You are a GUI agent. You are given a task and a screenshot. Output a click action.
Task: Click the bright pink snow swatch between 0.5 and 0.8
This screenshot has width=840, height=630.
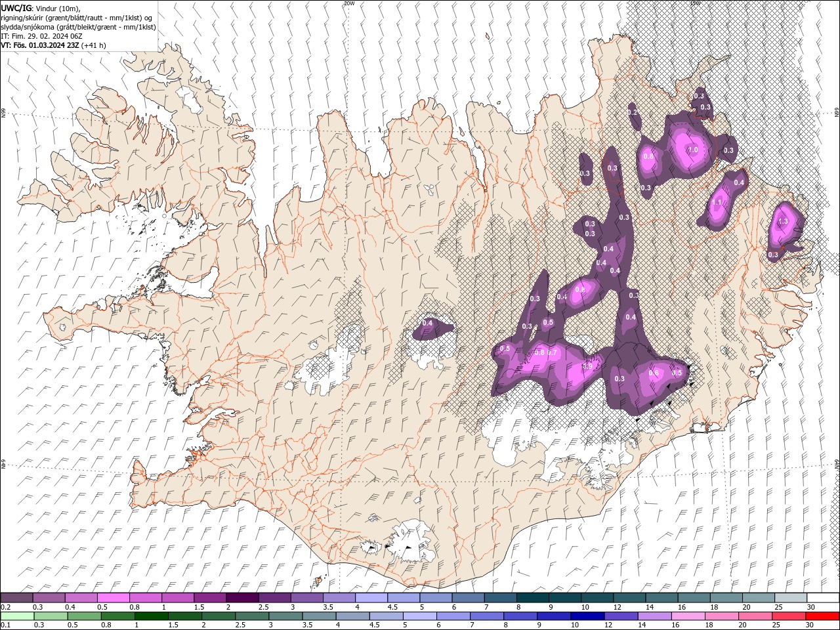pos(114,598)
